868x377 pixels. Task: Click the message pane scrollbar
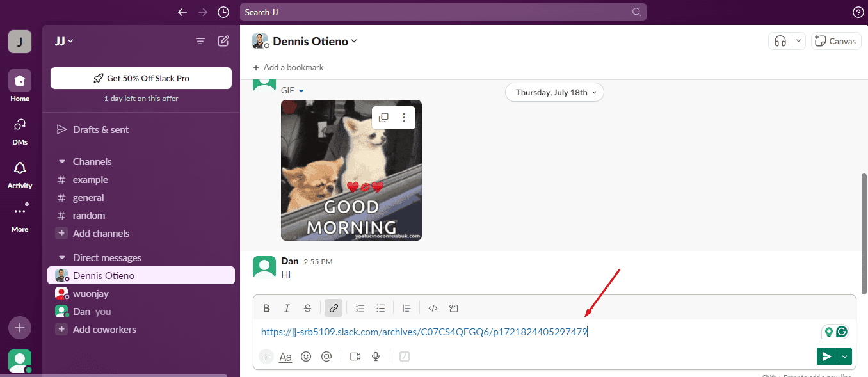[x=864, y=233]
